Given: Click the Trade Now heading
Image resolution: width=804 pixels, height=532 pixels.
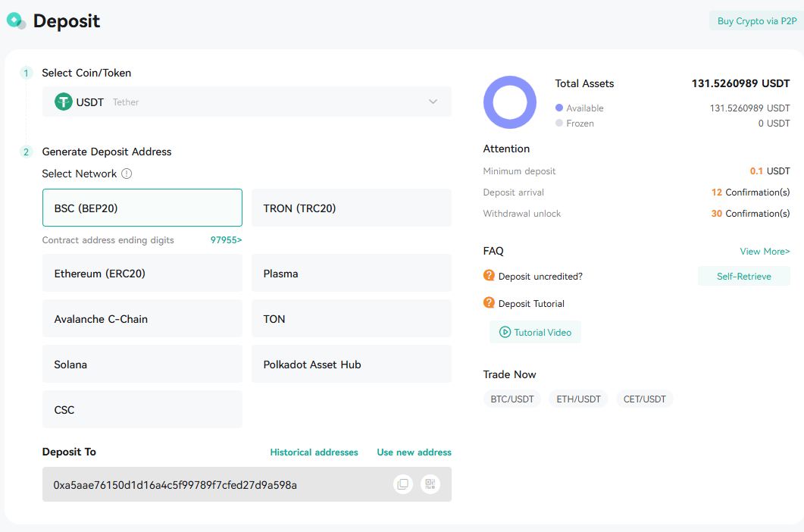Looking at the screenshot, I should tap(509, 374).
